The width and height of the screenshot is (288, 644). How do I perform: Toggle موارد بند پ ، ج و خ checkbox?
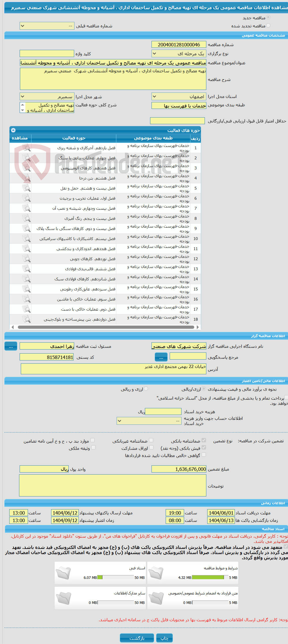click(x=93, y=440)
